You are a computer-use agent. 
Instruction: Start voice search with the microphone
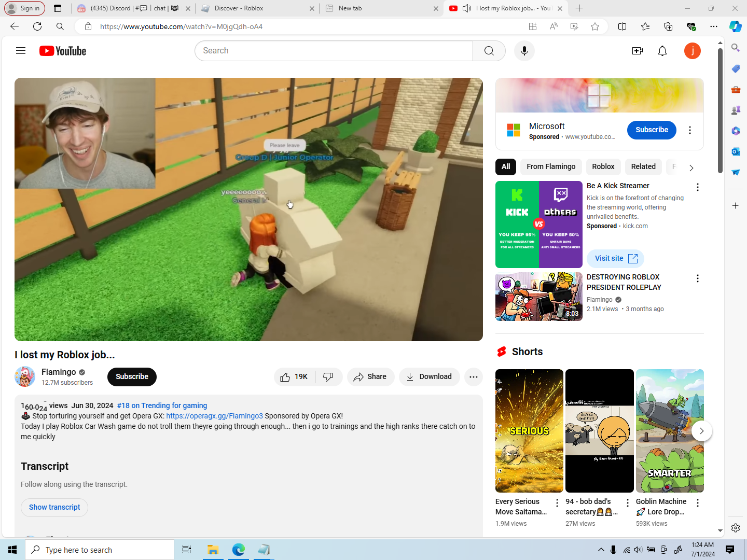(x=524, y=51)
